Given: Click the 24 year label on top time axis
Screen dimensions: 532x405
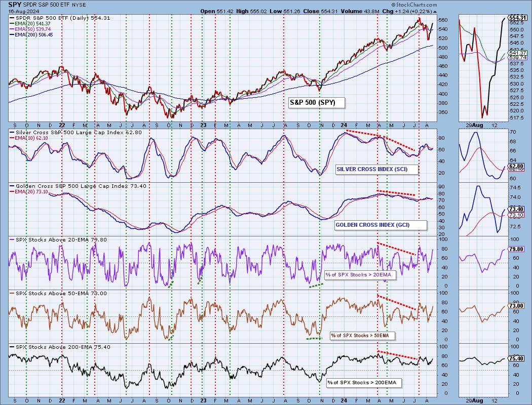Looking at the screenshot, I should click(x=344, y=125).
